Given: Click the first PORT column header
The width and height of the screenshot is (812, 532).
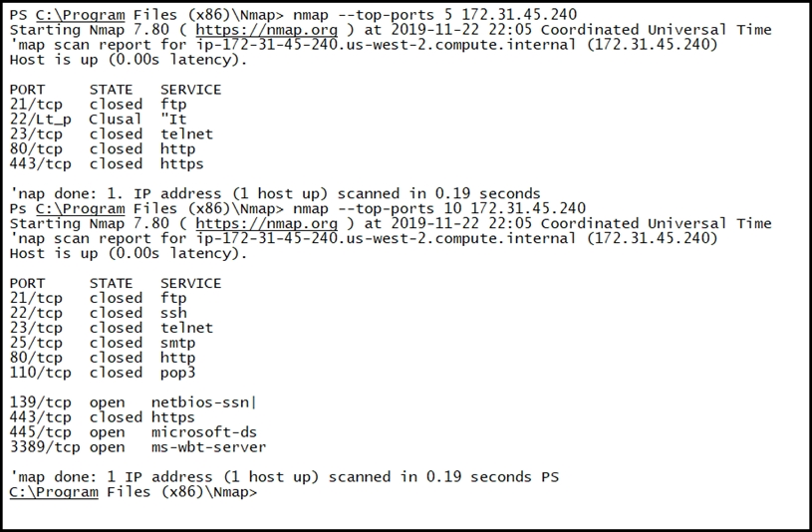Looking at the screenshot, I should click(28, 90).
